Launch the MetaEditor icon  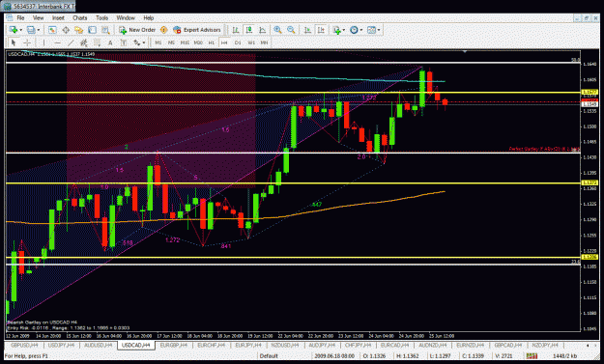pos(163,30)
